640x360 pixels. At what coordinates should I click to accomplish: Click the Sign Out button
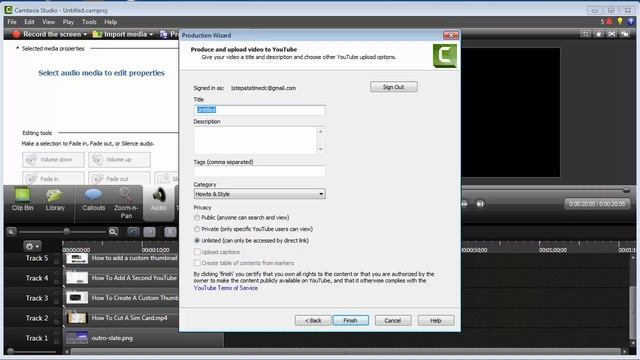(x=394, y=87)
